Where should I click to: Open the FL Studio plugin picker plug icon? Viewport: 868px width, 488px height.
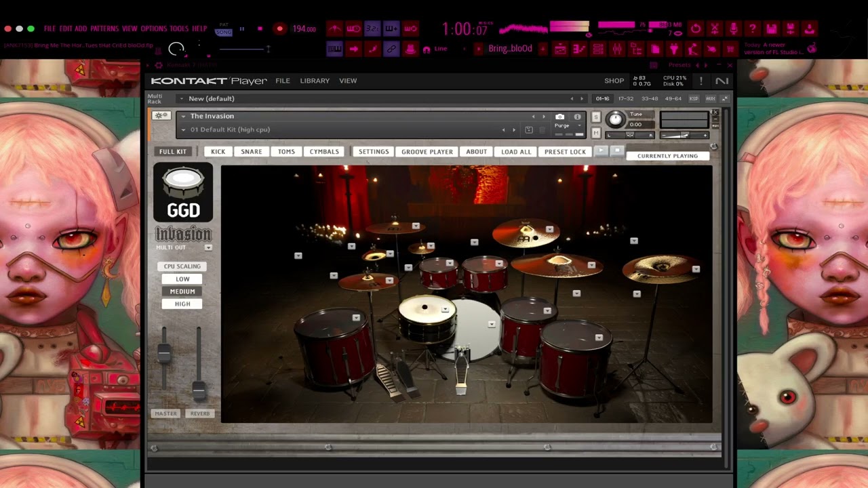673,49
